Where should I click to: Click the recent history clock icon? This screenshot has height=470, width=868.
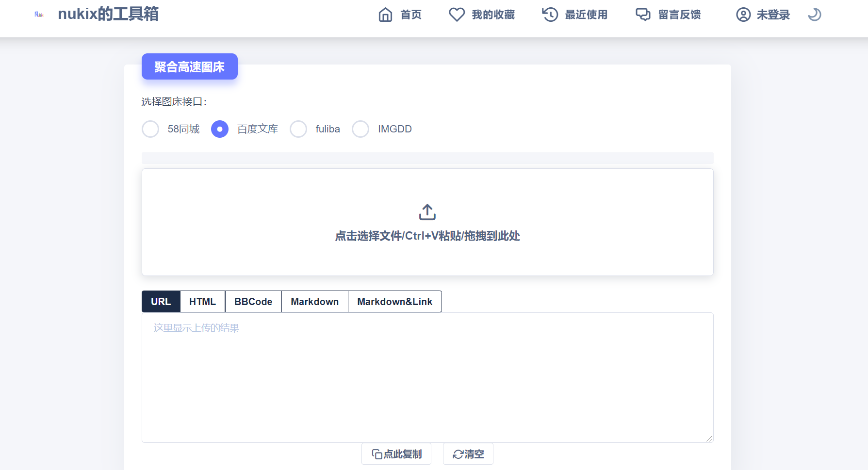click(550, 15)
